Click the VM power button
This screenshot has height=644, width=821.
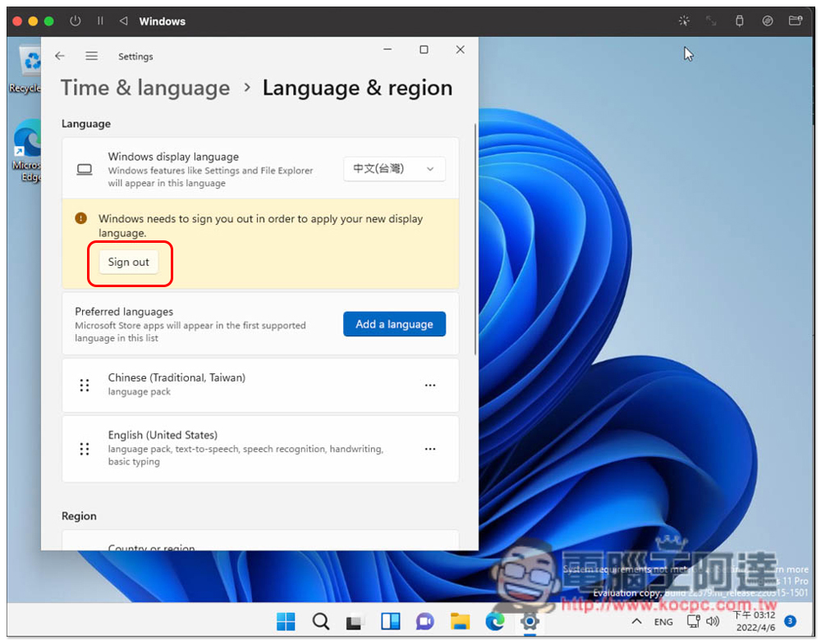(76, 21)
